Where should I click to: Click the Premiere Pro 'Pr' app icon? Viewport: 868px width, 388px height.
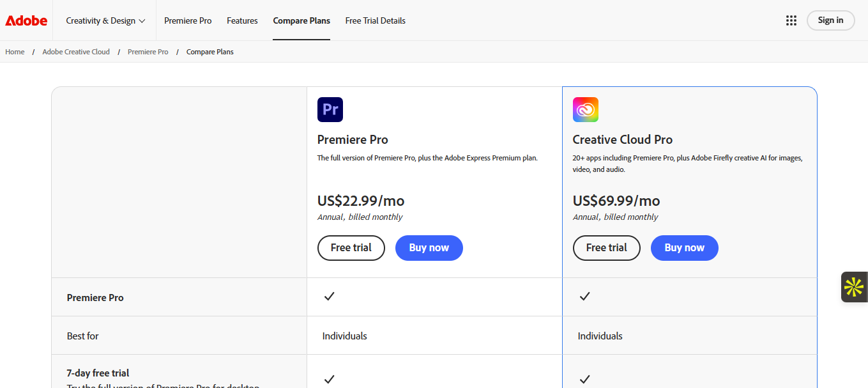coord(330,109)
